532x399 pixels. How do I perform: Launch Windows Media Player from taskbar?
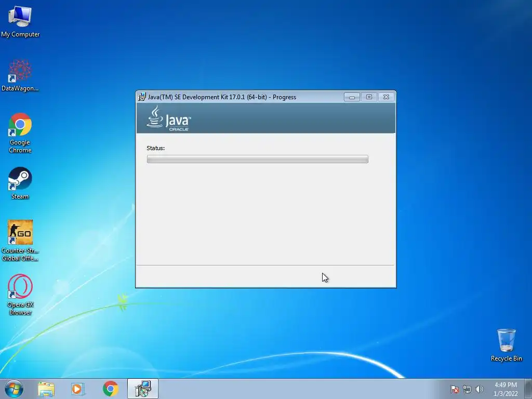(78, 389)
